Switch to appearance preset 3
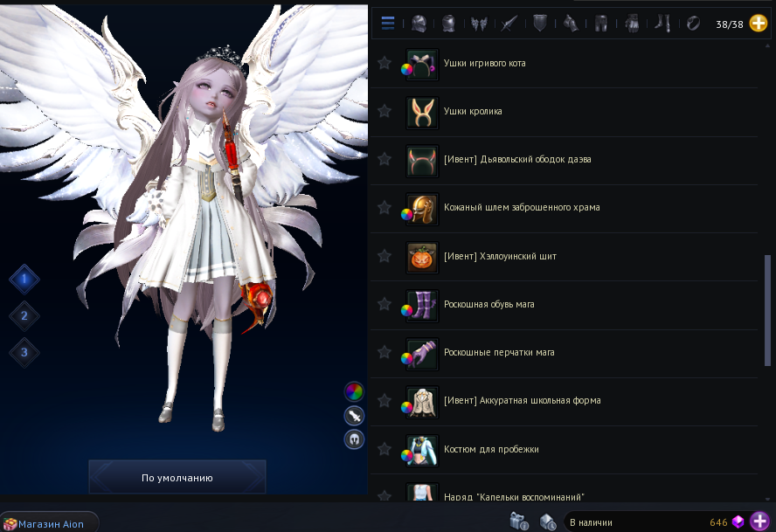Viewport: 776px width, 532px height. 24,352
